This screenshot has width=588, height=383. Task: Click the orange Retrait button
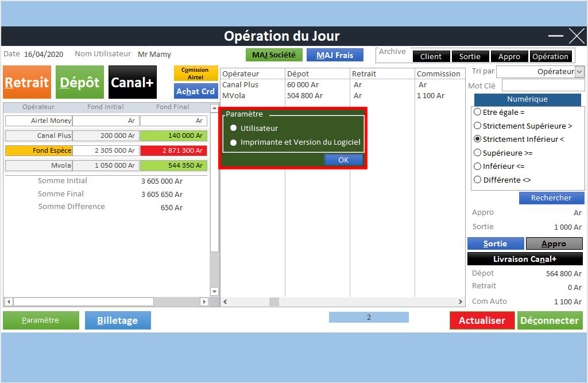coord(27,82)
